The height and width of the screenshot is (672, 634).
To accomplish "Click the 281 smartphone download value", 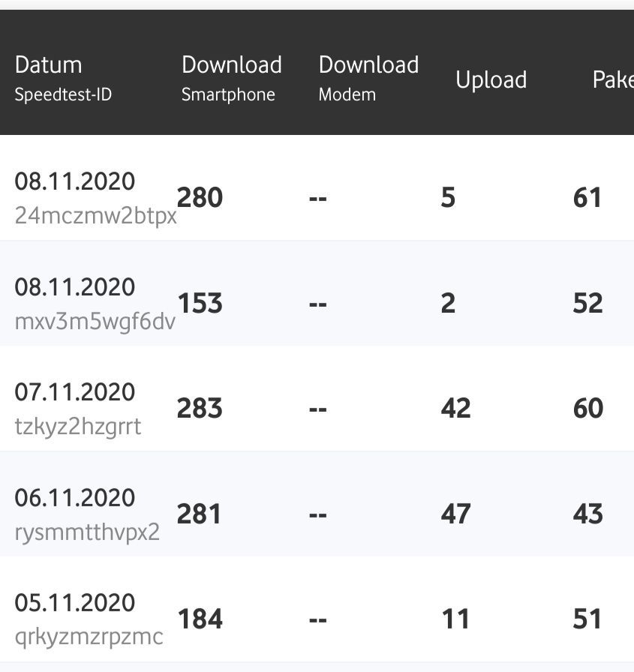I will click(199, 514).
